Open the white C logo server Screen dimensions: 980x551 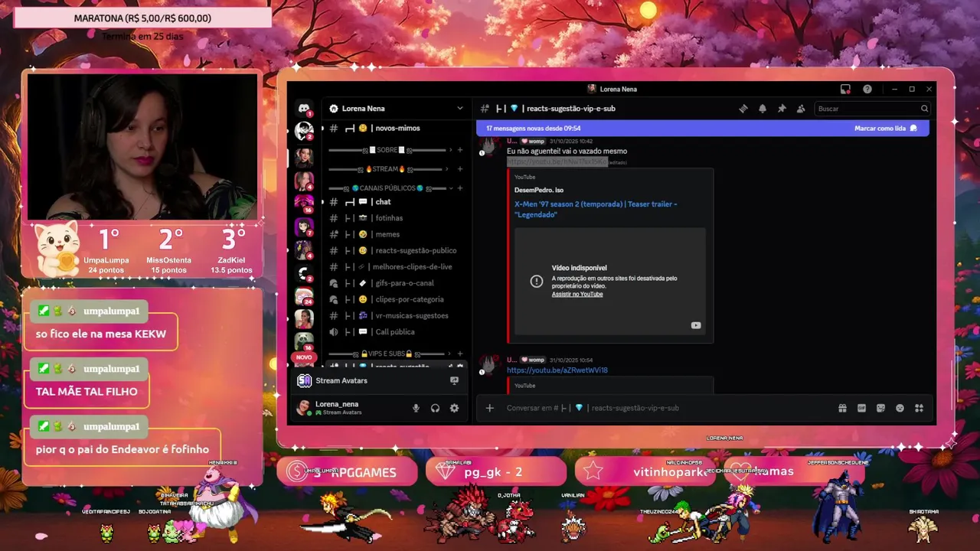click(x=304, y=273)
